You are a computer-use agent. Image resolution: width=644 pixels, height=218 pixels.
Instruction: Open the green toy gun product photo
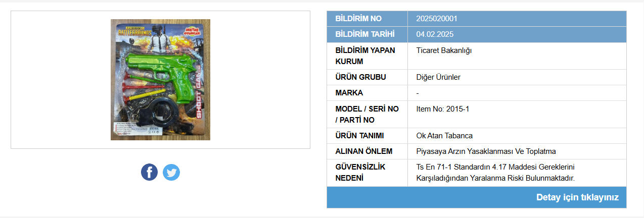[x=160, y=80]
